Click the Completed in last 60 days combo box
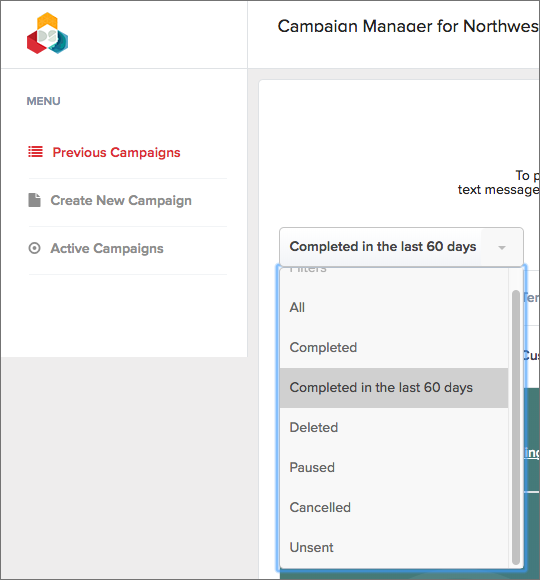Viewport: 540px width, 580px height. tap(401, 247)
